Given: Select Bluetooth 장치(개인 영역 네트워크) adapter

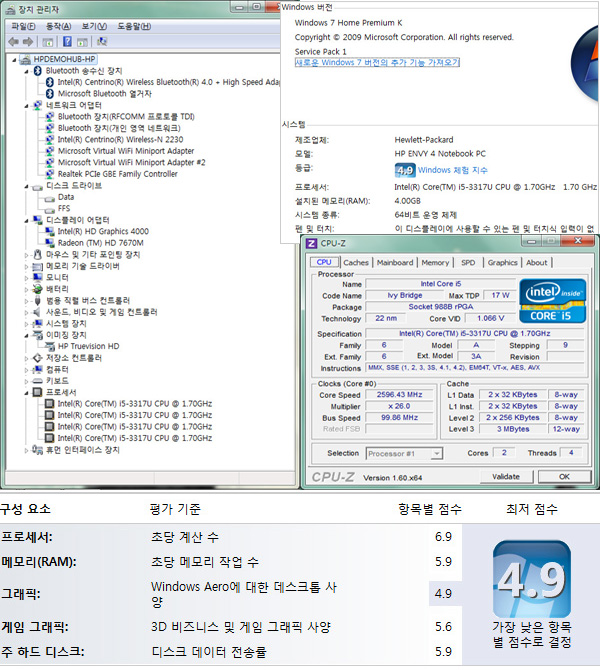Looking at the screenshot, I should pos(119,128).
